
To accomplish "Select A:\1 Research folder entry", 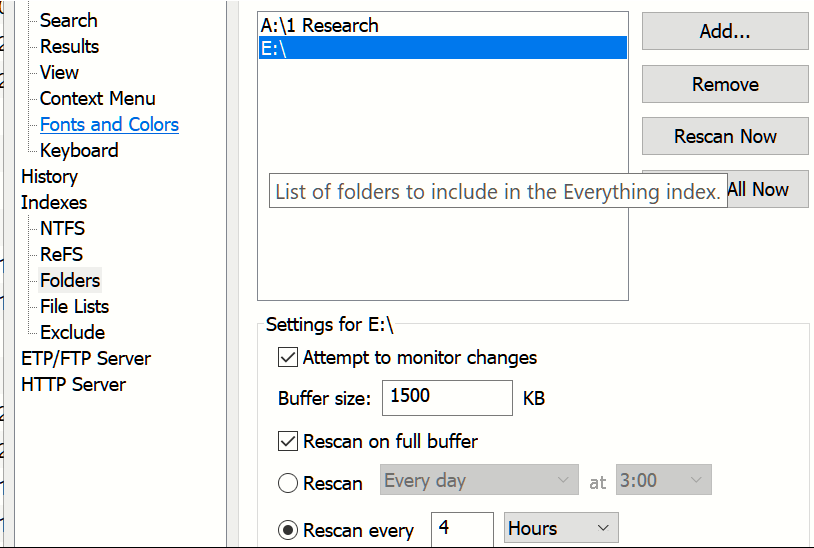I will click(443, 25).
